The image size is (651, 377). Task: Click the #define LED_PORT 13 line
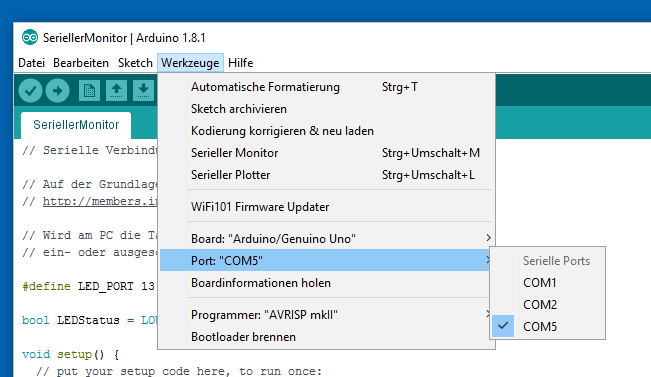click(88, 286)
